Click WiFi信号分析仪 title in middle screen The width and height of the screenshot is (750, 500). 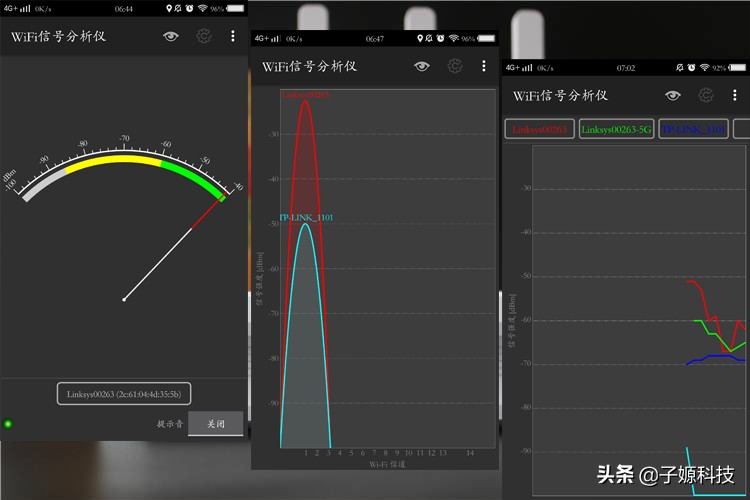pos(309,66)
